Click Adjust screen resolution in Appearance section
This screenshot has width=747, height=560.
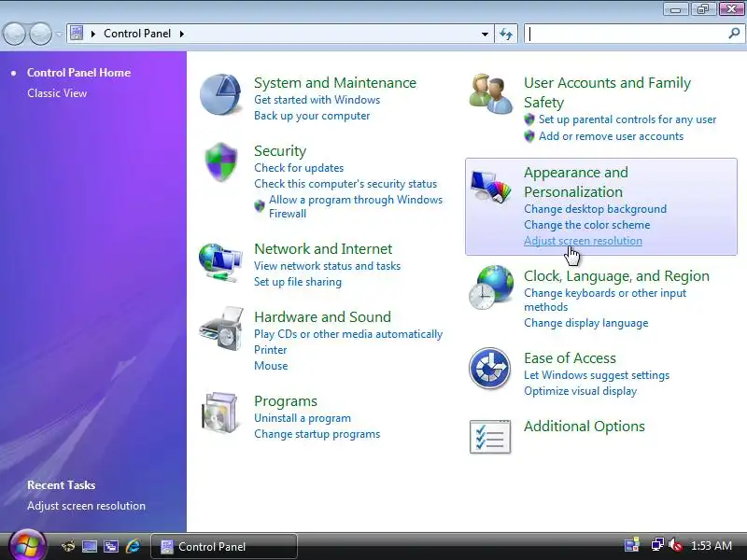point(583,241)
